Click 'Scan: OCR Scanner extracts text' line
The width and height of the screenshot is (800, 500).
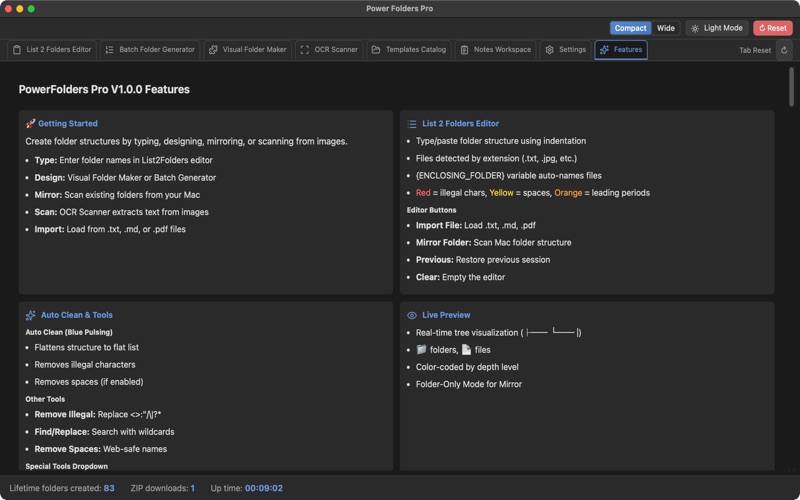coord(121,212)
